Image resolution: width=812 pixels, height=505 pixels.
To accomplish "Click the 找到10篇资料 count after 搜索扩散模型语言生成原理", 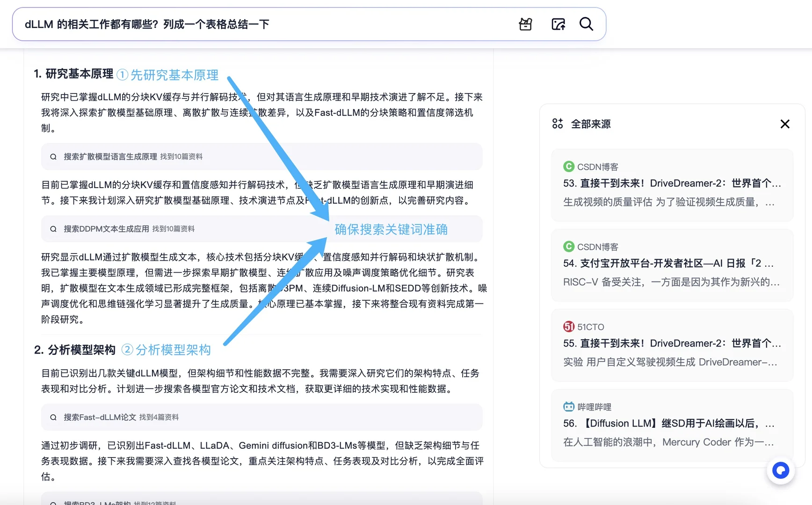I will tap(181, 157).
